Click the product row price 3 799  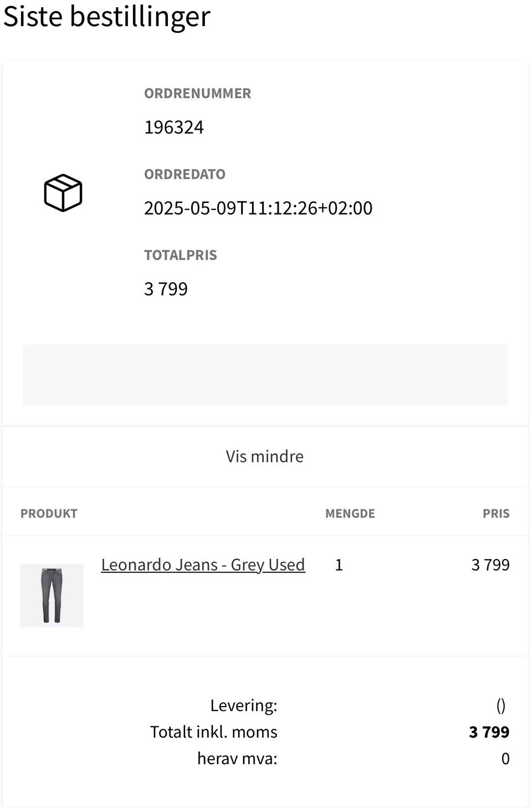(x=490, y=565)
